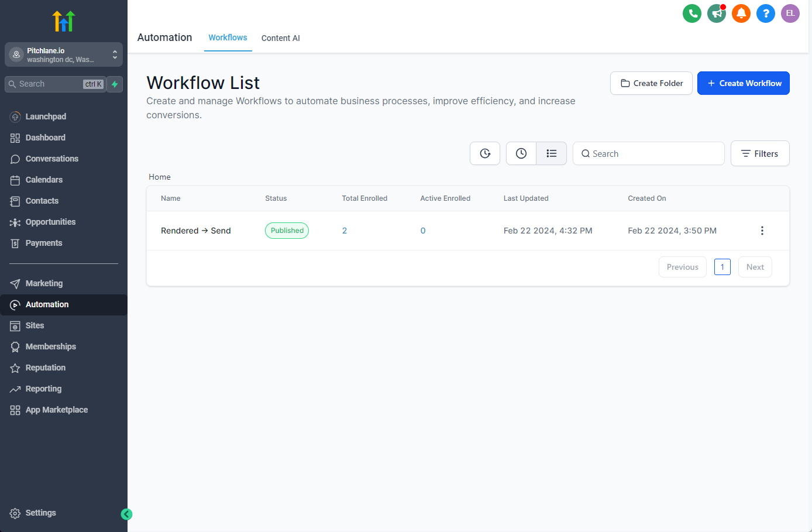Click the clock-with-arrow history view button

tap(485, 153)
